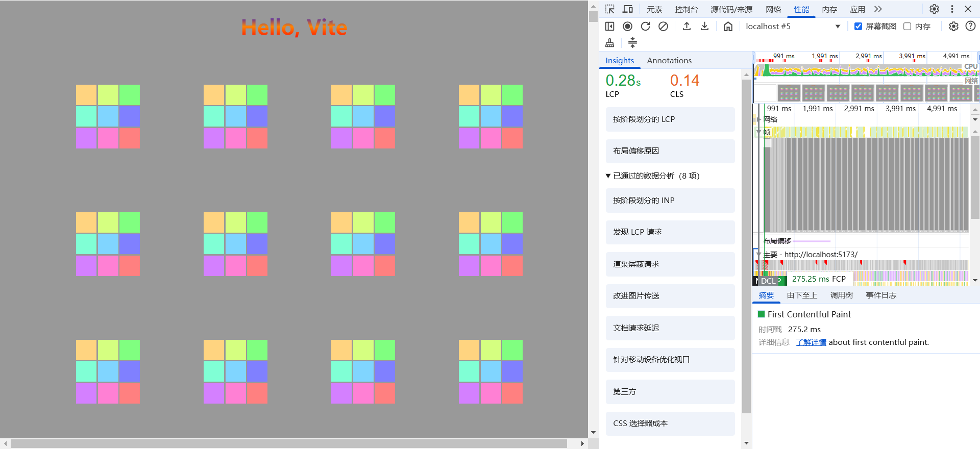This screenshot has height=449, width=980.
Task: Open the 文档请求延迟 insight
Action: (670, 328)
